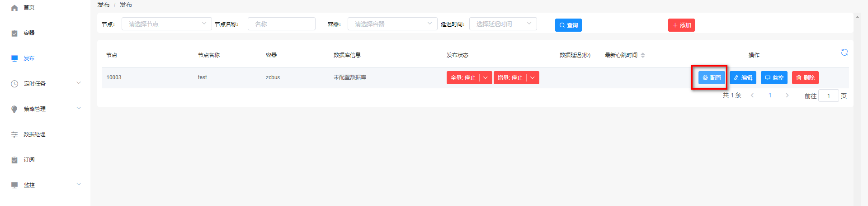Click the 数据处理 sliders icon
Viewport: 868px width, 206px height.
pos(14,134)
